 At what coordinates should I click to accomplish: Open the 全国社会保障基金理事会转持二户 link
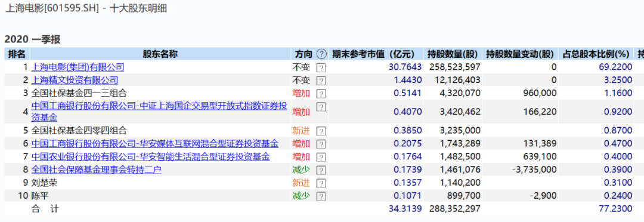pyautogui.click(x=97, y=170)
